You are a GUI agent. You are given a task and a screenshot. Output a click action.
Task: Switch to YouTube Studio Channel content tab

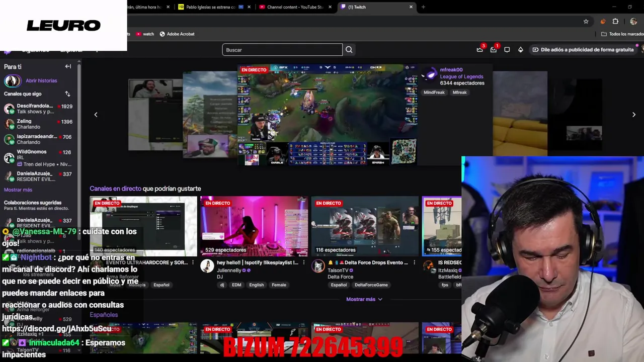click(295, 7)
